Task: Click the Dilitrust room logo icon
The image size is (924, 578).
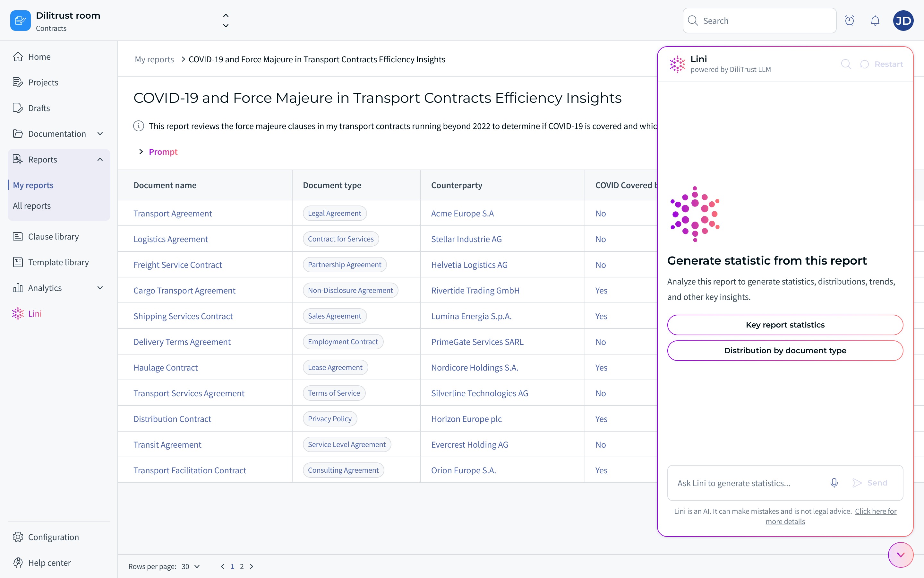Action: [21, 21]
